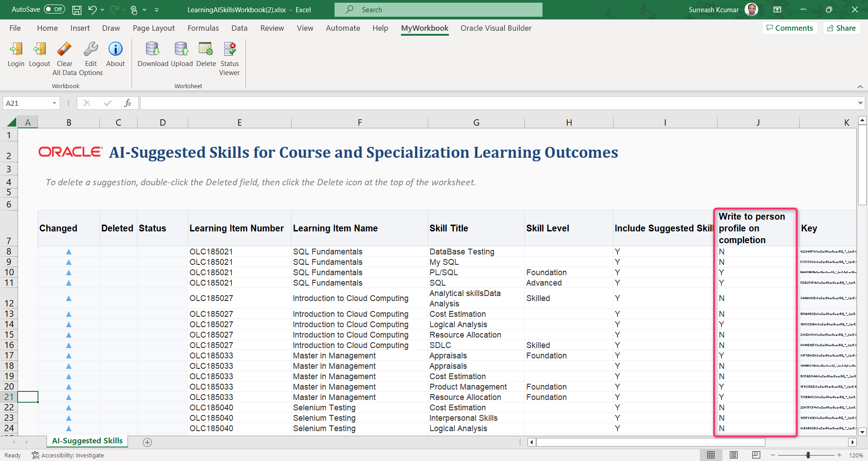Adjust the zoom slider handle
Viewport: 868px width, 461px height.
(x=808, y=455)
